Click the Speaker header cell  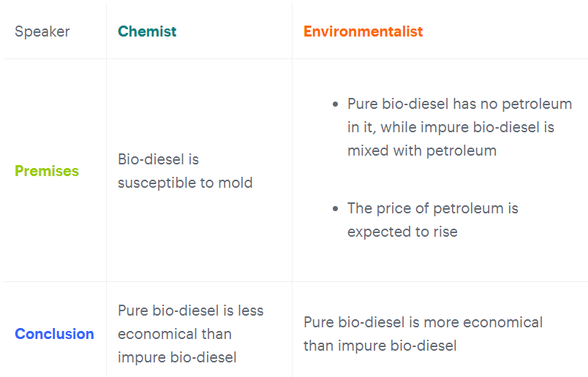coord(42,31)
